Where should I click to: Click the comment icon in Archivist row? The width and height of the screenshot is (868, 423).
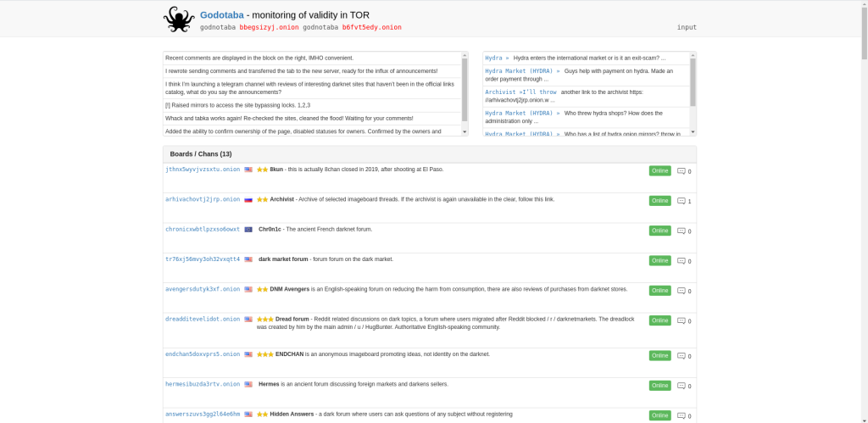(x=681, y=201)
